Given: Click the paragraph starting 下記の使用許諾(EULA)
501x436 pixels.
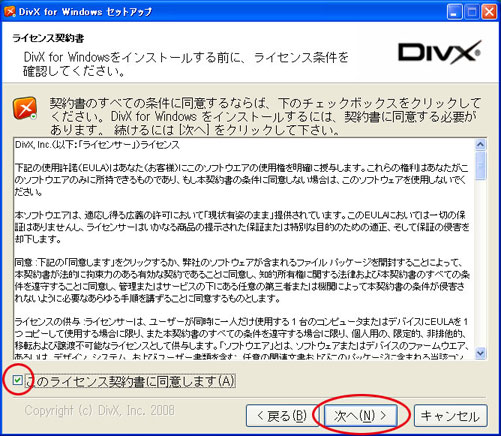Looking at the screenshot, I should [x=242, y=180].
